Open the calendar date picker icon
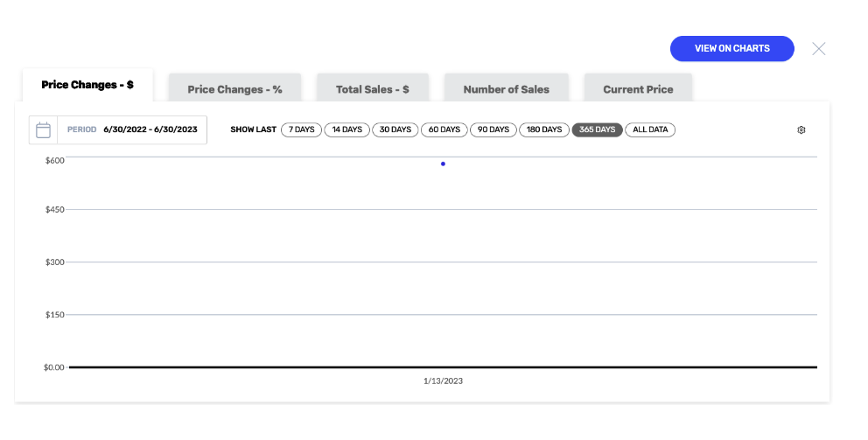 click(43, 130)
